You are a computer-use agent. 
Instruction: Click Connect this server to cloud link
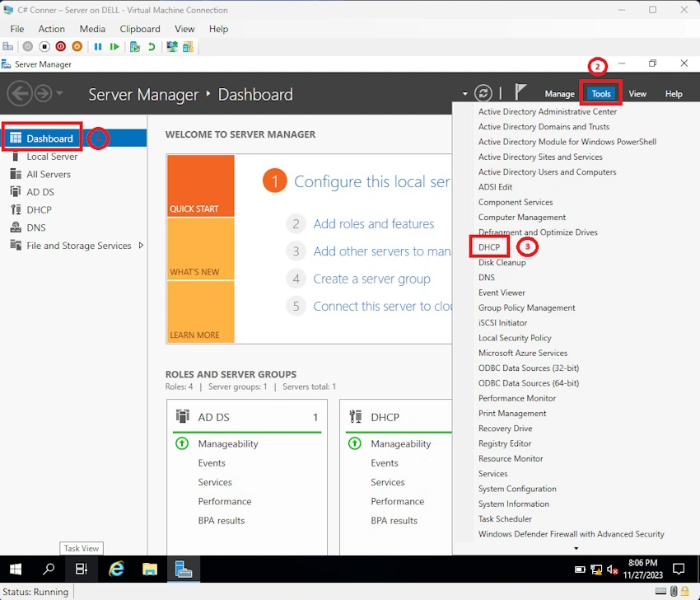tap(382, 306)
